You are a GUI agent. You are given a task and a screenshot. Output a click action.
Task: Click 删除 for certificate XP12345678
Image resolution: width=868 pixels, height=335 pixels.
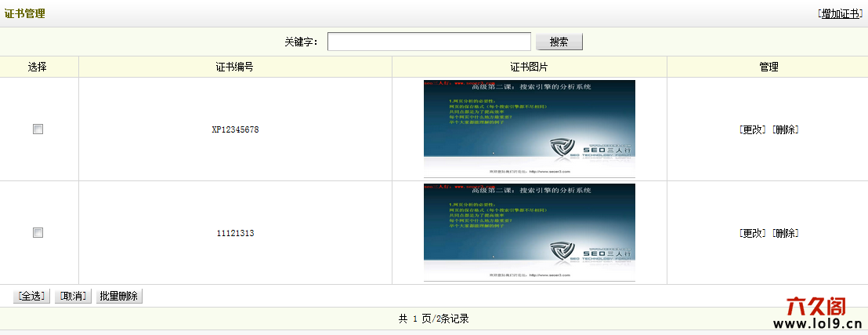[x=786, y=129]
